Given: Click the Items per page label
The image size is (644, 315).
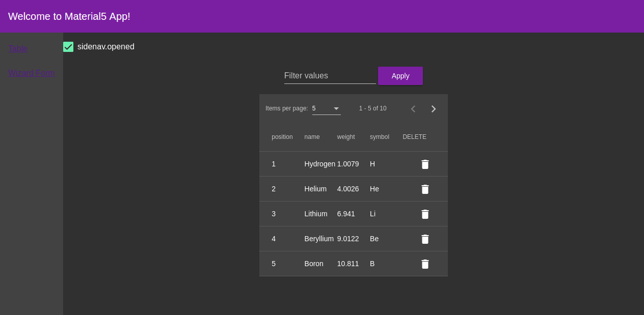Looking at the screenshot, I should (x=287, y=108).
